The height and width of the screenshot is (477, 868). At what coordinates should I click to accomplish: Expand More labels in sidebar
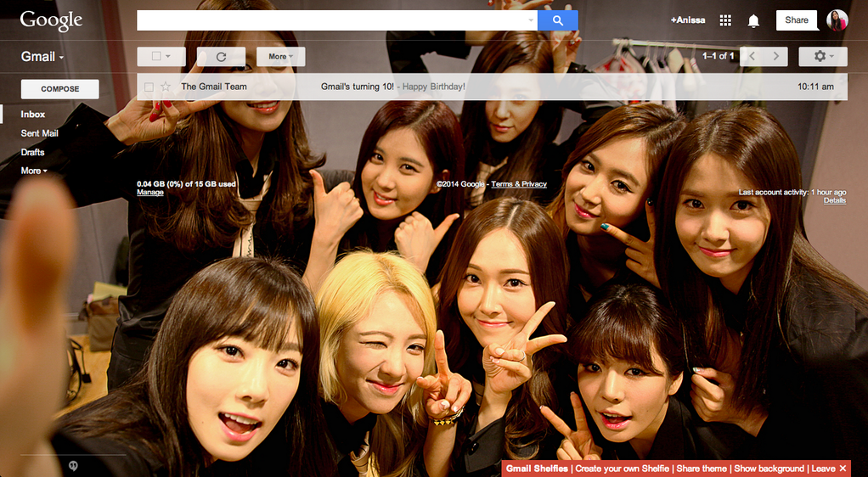coord(34,171)
